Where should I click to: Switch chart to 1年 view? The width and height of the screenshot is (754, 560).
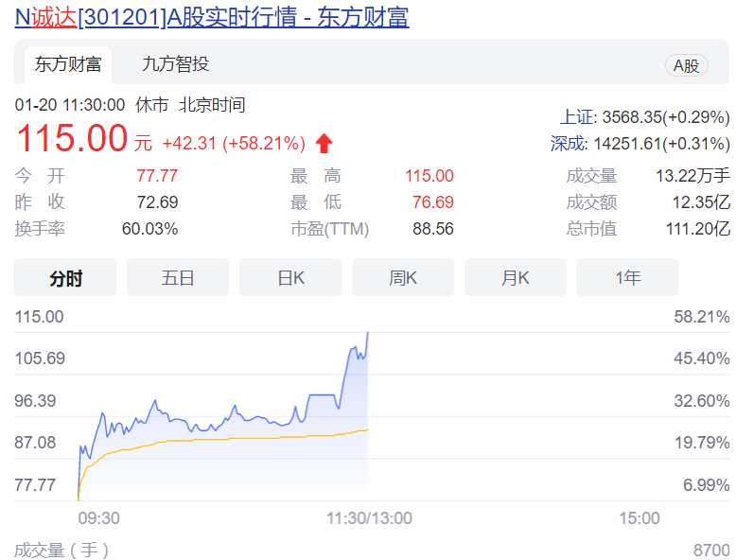(x=627, y=278)
